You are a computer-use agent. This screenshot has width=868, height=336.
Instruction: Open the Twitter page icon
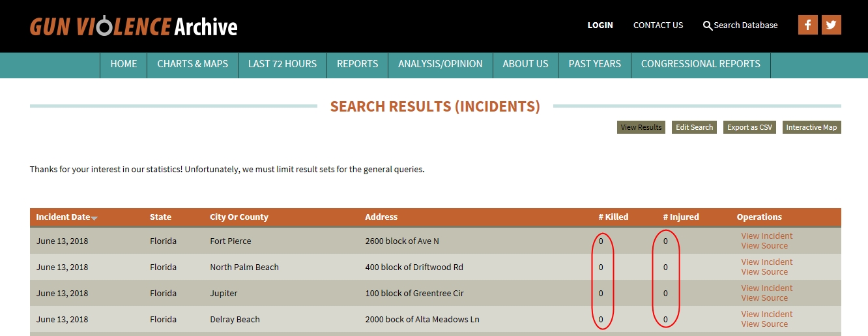[x=831, y=25]
